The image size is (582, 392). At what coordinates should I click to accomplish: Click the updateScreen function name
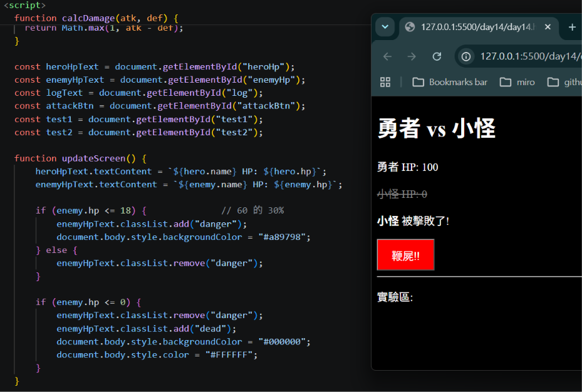pyautogui.click(x=93, y=158)
